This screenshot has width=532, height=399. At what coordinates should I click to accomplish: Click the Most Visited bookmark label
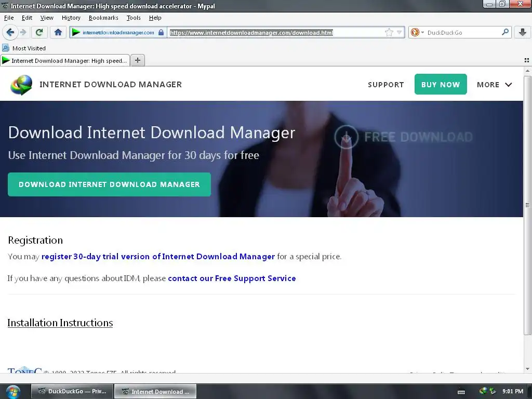pyautogui.click(x=29, y=48)
